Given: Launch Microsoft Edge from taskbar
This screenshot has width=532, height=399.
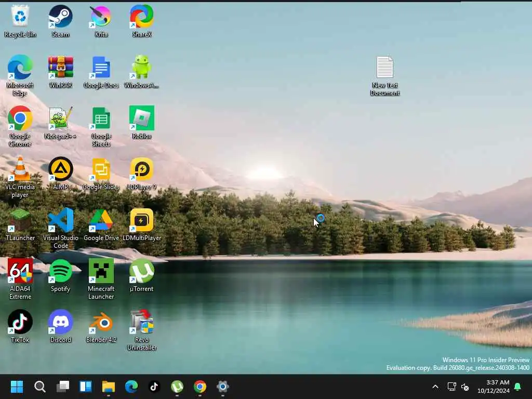Looking at the screenshot, I should pyautogui.click(x=131, y=387).
